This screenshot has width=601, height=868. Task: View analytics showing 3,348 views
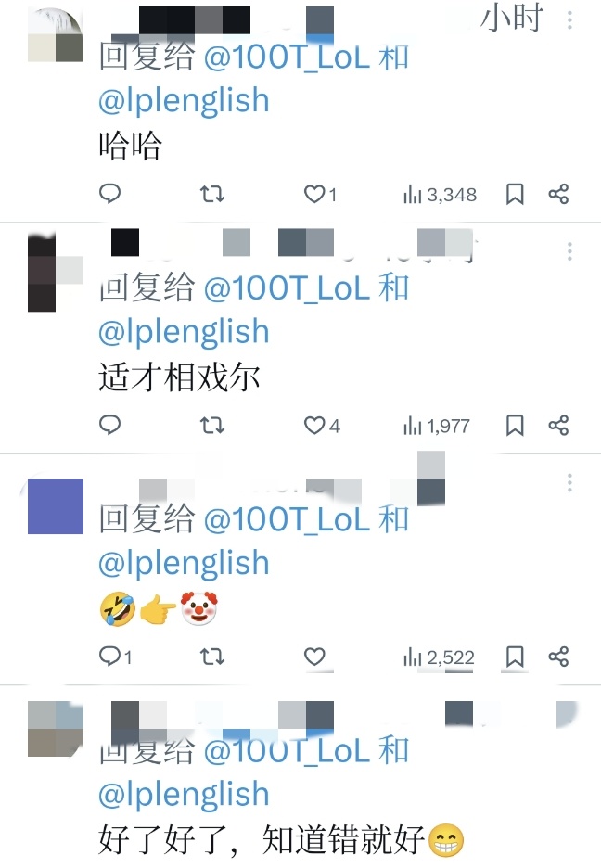click(440, 195)
